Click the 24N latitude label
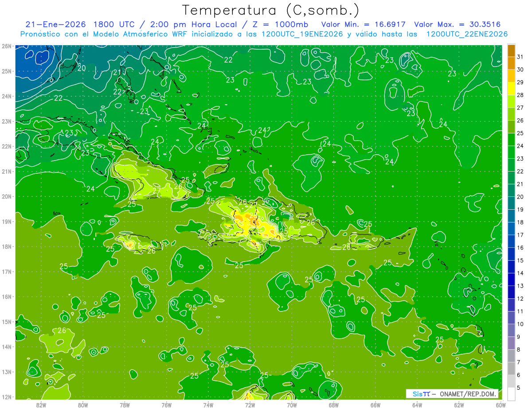Screen dimensions: 532x411 [6, 96]
